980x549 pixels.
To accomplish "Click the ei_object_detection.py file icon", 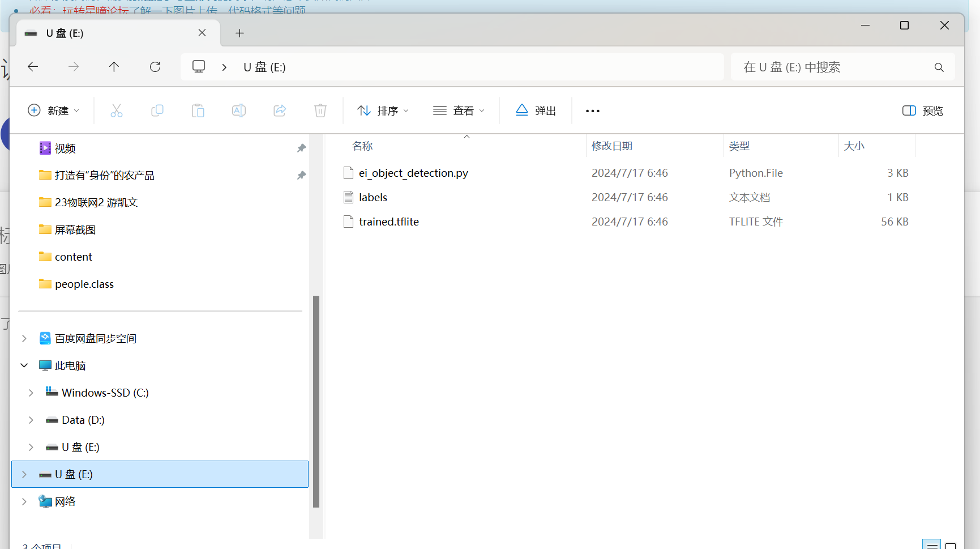I will click(349, 173).
